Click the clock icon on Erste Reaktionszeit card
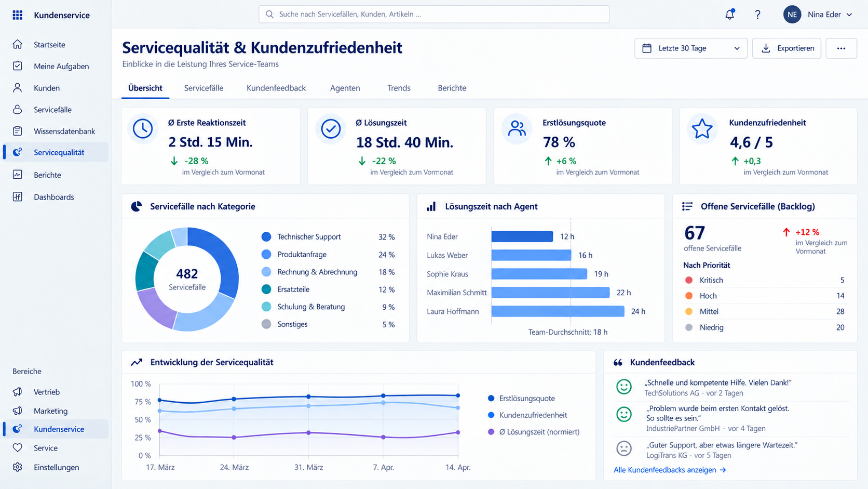 pyautogui.click(x=143, y=129)
